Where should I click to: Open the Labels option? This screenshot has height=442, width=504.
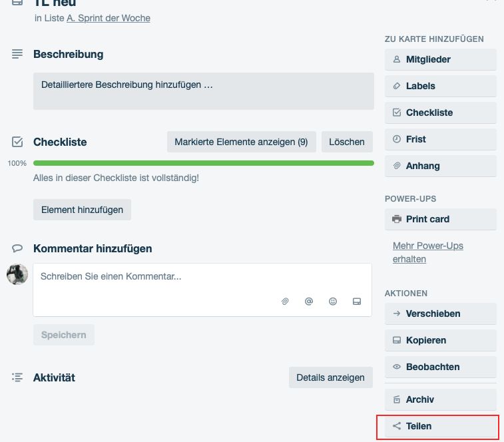click(440, 86)
